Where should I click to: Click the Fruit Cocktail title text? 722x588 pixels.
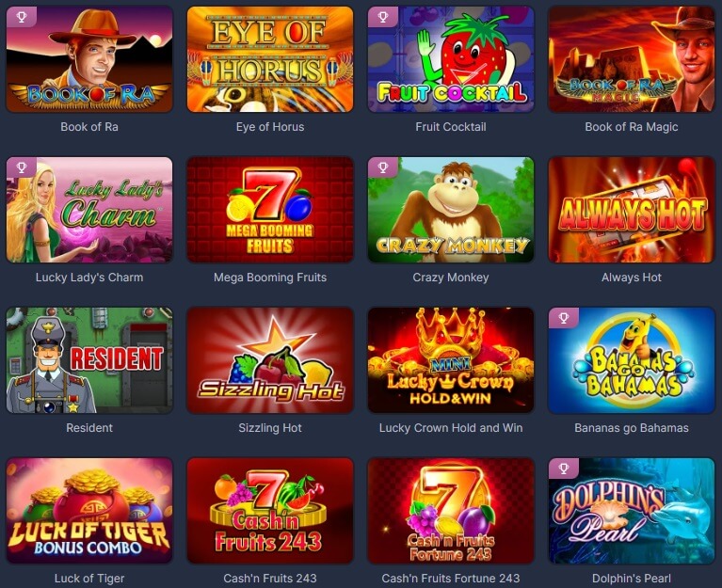tap(451, 127)
